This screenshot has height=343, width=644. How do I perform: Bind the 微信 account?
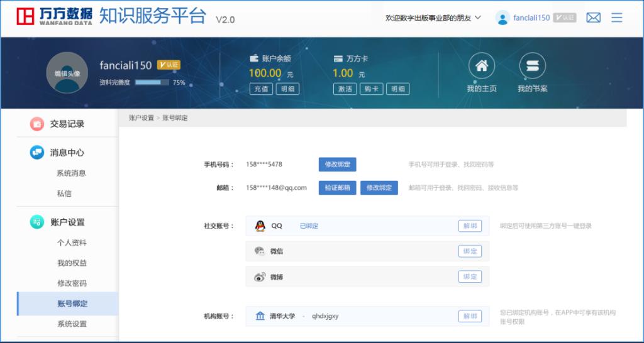470,251
